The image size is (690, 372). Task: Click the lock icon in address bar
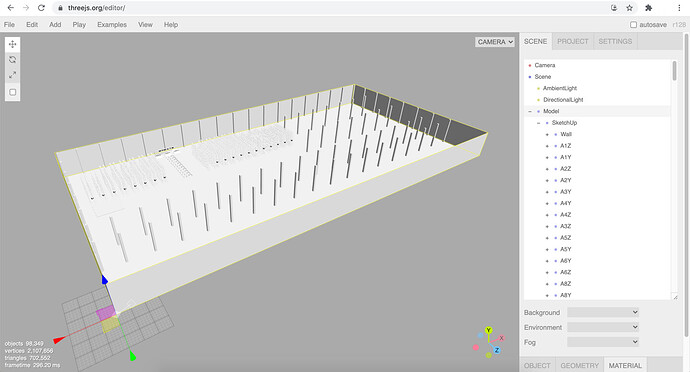point(61,8)
